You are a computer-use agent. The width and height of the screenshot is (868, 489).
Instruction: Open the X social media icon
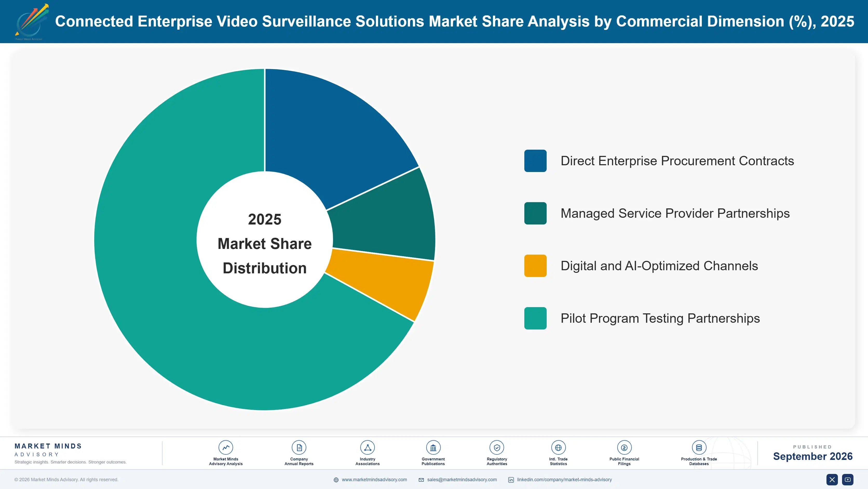pos(832,480)
